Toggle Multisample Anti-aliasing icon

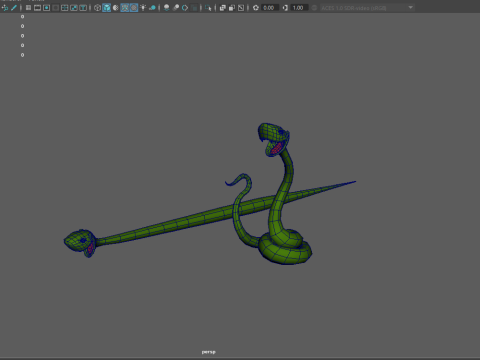click(185, 8)
